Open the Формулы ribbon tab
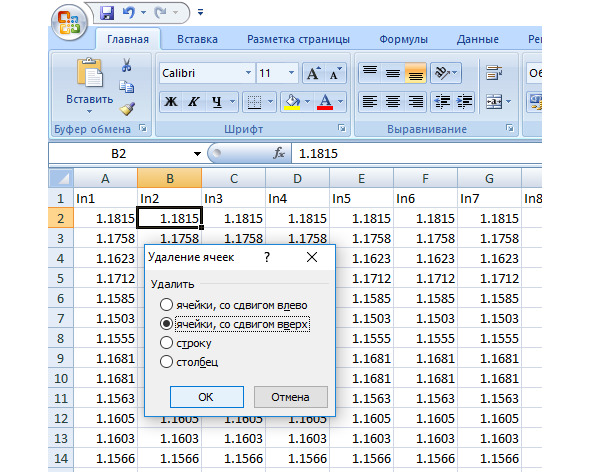Image resolution: width=591 pixels, height=472 pixels. click(x=403, y=39)
